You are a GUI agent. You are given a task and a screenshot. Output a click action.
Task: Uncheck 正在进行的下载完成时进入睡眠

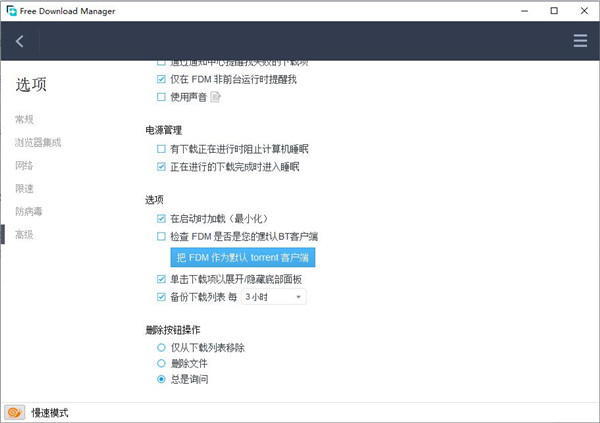[x=161, y=167]
